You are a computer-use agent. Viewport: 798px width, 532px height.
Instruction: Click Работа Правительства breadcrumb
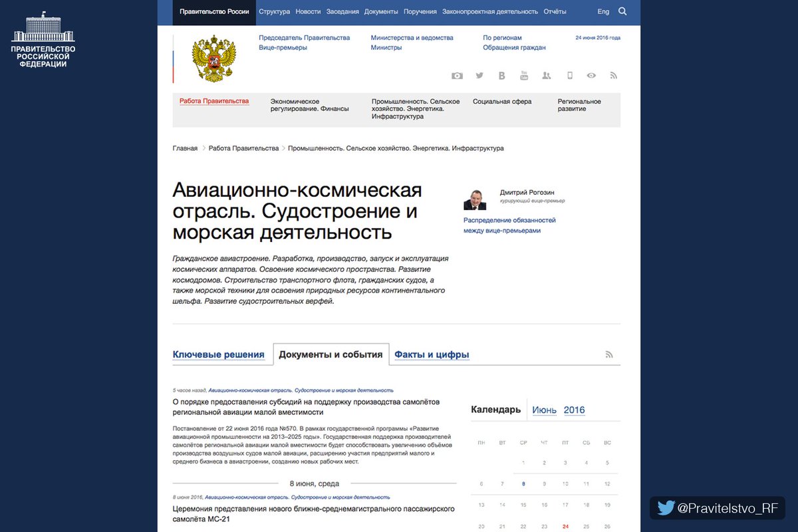click(243, 148)
